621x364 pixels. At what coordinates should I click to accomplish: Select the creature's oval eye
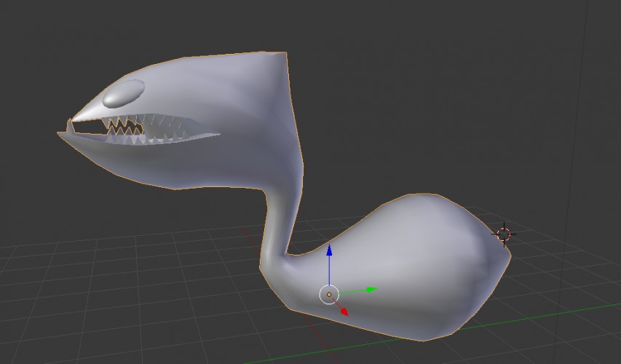pyautogui.click(x=124, y=93)
